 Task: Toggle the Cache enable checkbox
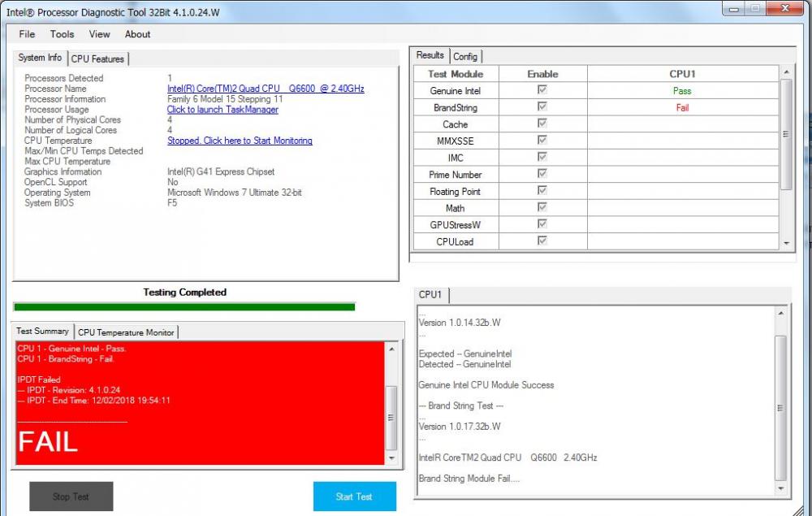[542, 124]
